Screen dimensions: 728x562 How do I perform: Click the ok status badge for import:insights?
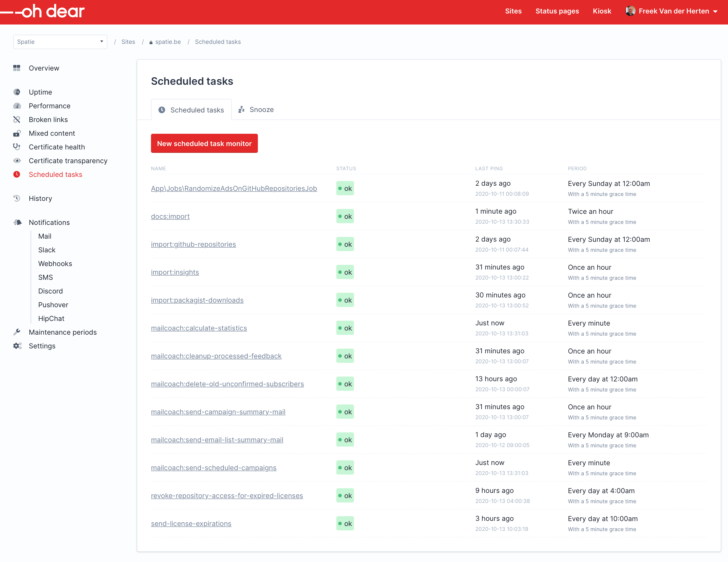click(345, 272)
